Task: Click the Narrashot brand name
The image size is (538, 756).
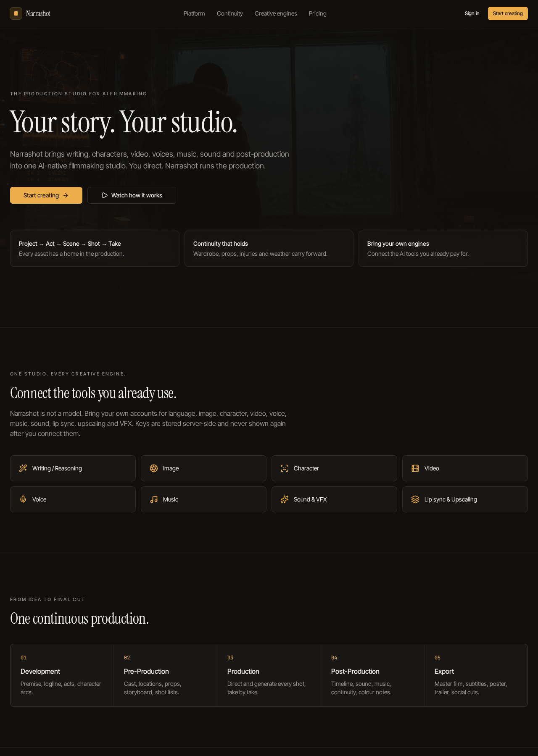Action: click(38, 13)
